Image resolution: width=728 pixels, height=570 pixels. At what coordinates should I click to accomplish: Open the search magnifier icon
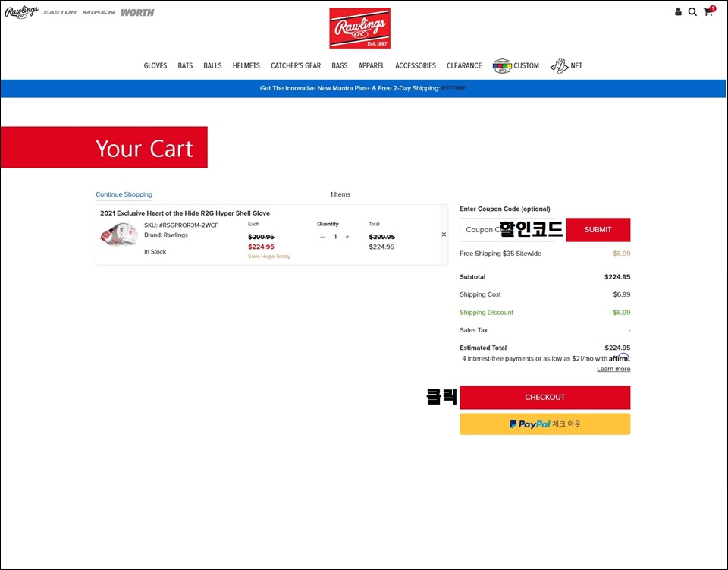(x=692, y=11)
